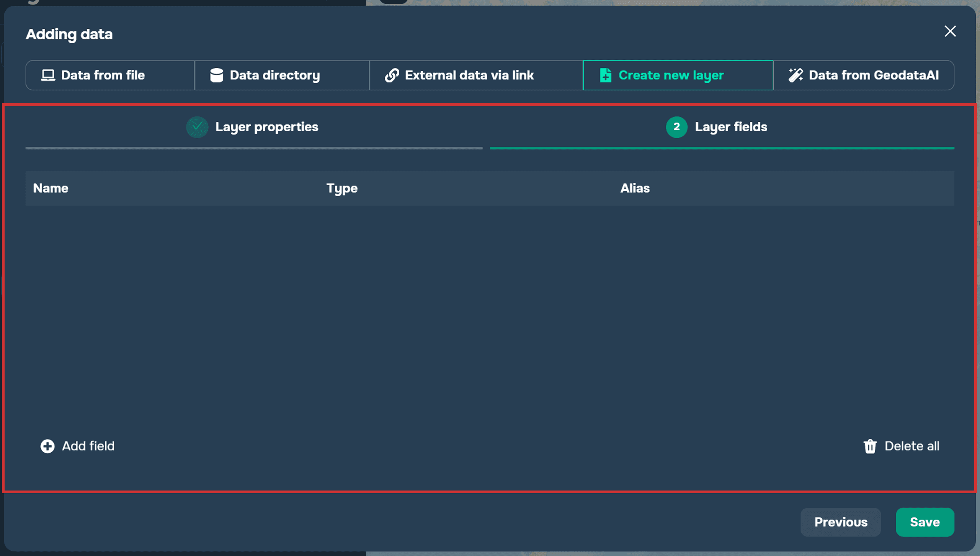Select the Layer fields step label
Screen dimensions: 980x556
pos(731,127)
